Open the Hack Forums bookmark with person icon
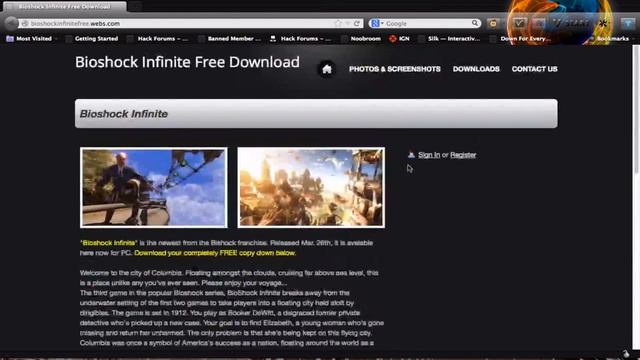This screenshot has width=640, height=360. 301,38
